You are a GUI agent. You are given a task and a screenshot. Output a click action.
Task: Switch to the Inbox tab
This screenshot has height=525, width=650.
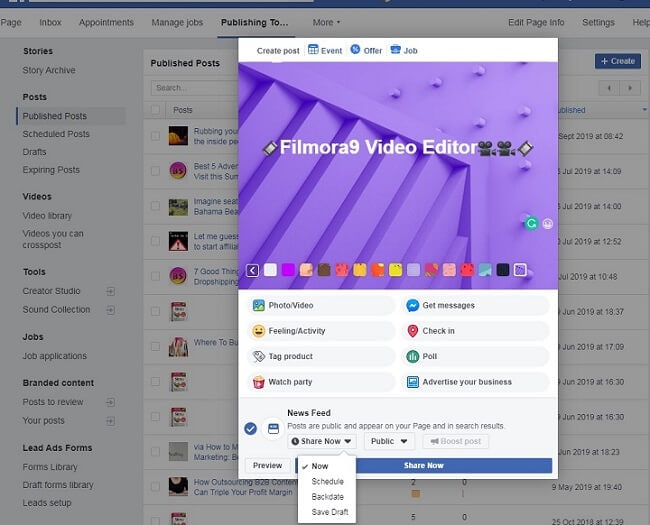tap(50, 22)
